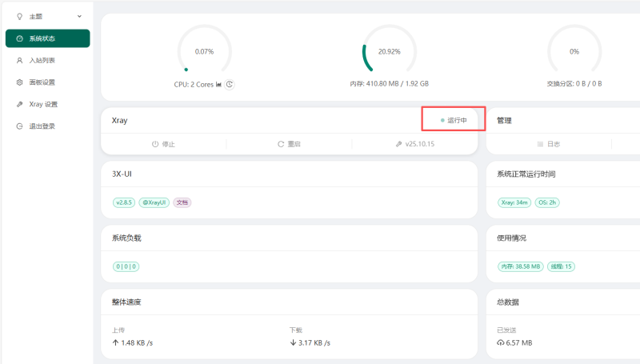Open 系统状态 in the sidebar
640x364 pixels.
[48, 38]
